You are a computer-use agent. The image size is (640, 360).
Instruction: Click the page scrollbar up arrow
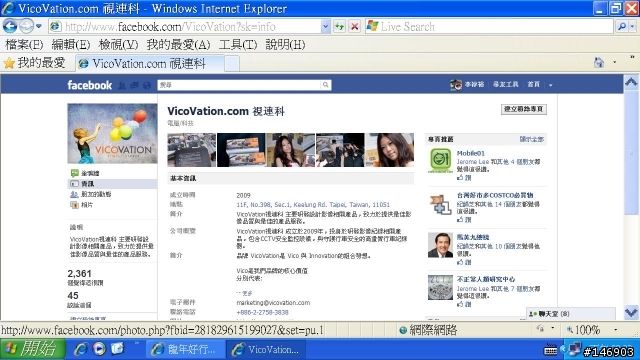tap(631, 82)
